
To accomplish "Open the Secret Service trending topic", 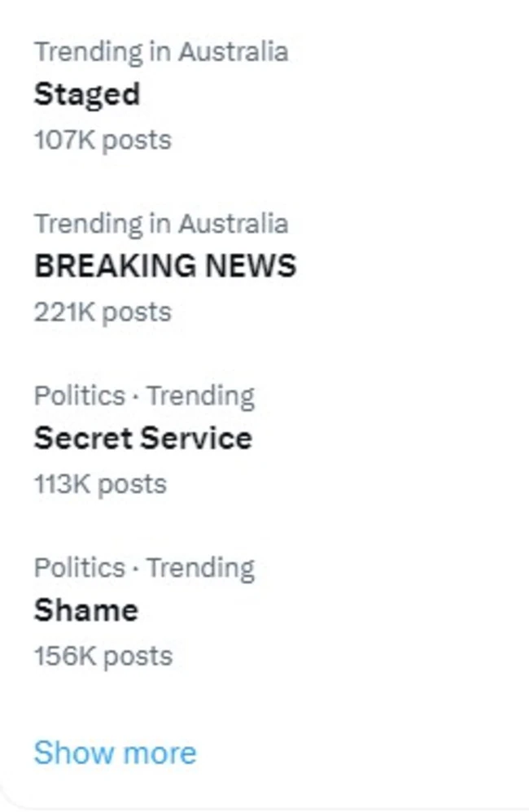I will click(x=142, y=439).
